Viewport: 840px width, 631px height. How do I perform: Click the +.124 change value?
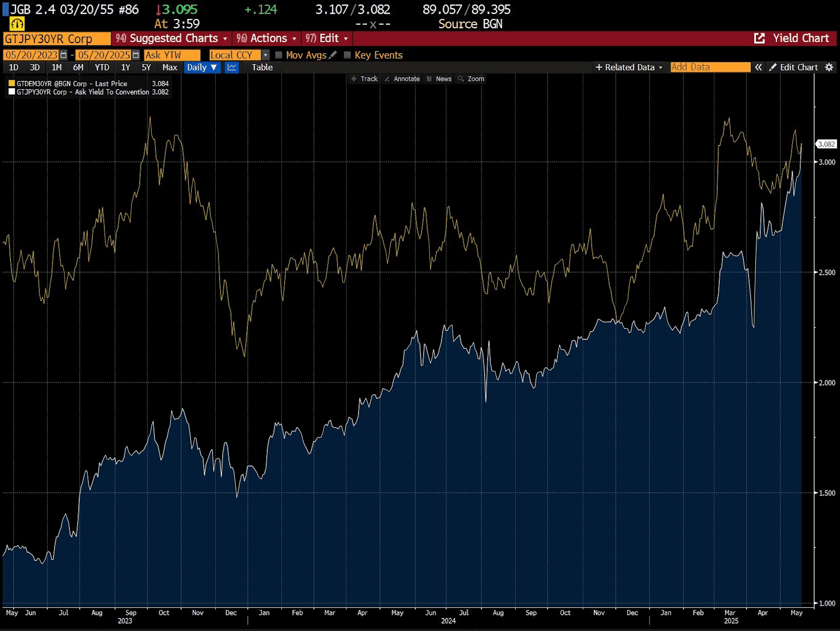261,9
